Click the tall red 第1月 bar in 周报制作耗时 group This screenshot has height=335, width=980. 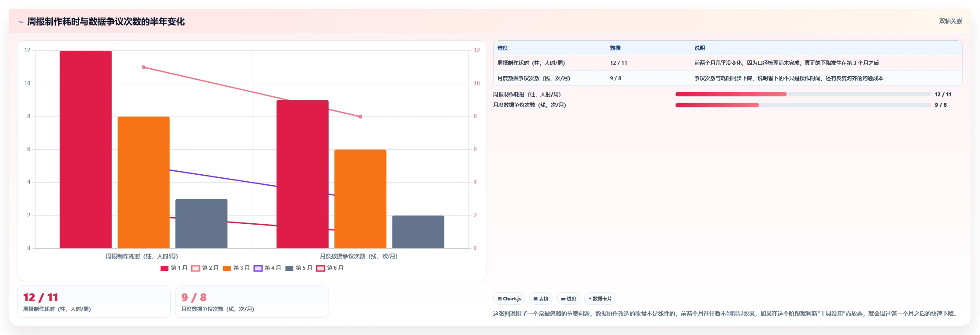[86, 149]
